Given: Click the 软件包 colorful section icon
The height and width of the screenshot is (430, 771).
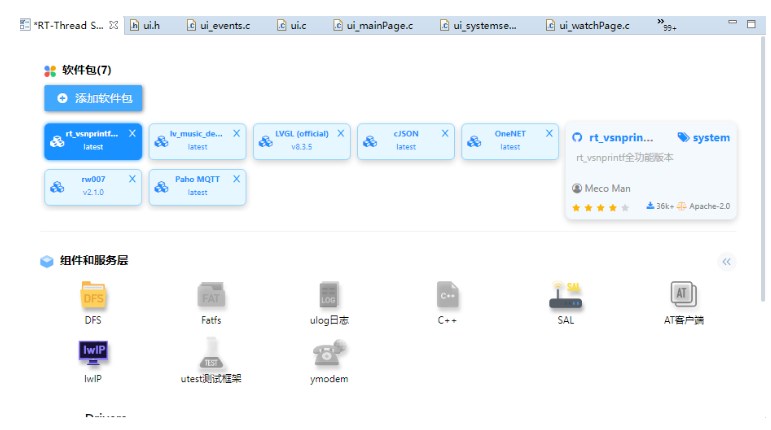Looking at the screenshot, I should 50,71.
